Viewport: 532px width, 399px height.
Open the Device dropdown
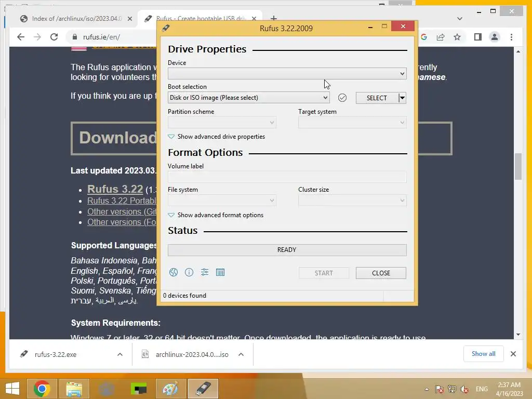pos(287,74)
